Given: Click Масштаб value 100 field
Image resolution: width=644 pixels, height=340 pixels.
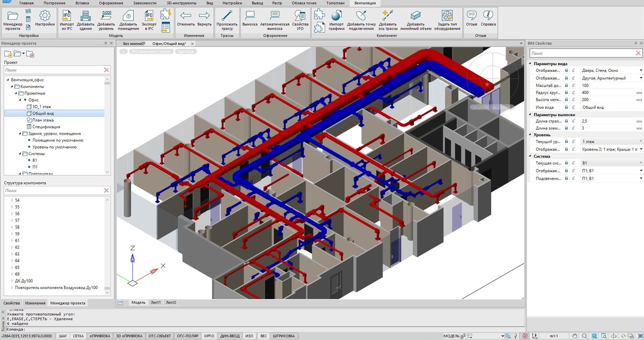Looking at the screenshot, I should 611,85.
